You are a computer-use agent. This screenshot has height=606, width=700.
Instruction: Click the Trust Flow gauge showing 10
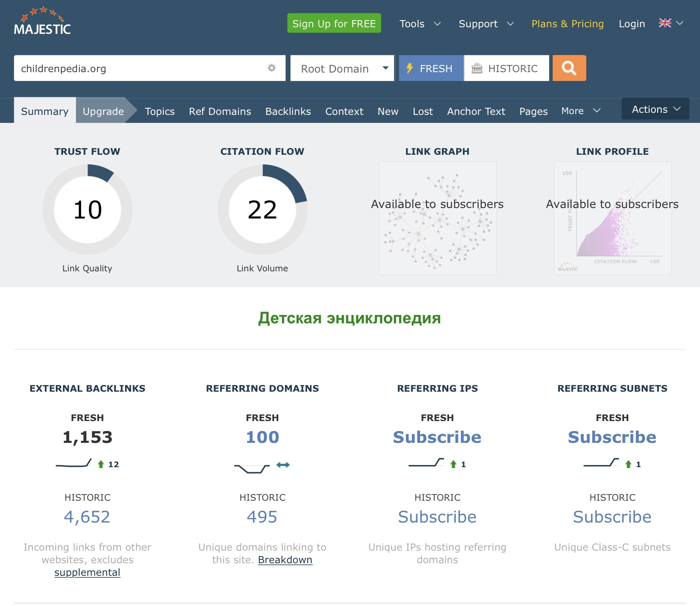(87, 209)
